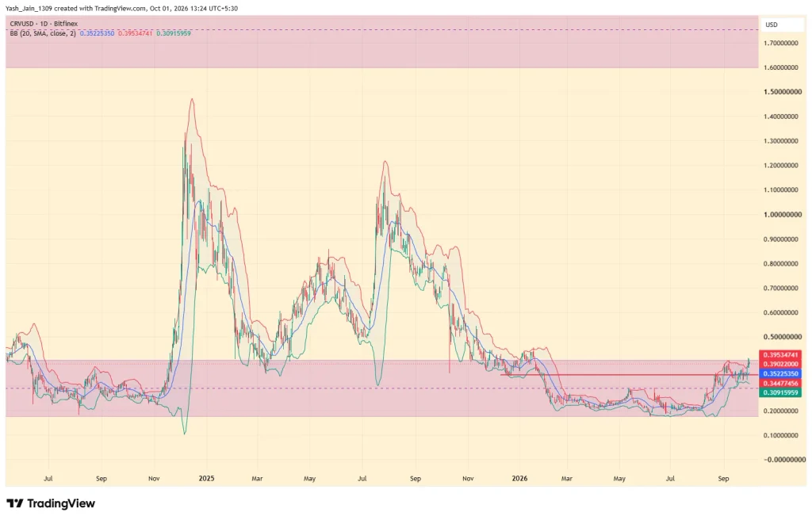Click blue 0.35225350 value in BB legend
Viewport: 812px width, 520px height.
coord(97,33)
